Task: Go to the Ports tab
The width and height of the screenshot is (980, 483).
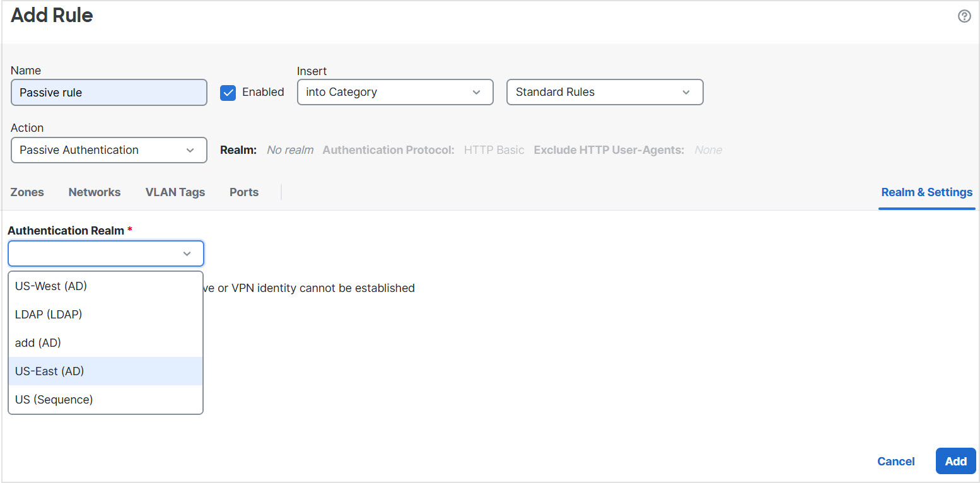Action: point(244,192)
